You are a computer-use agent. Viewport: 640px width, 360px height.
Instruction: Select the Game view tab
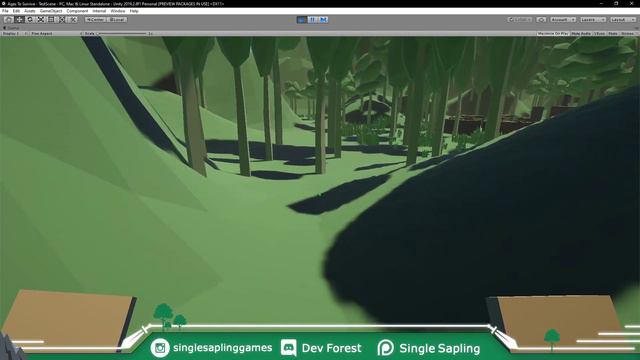click(11, 28)
